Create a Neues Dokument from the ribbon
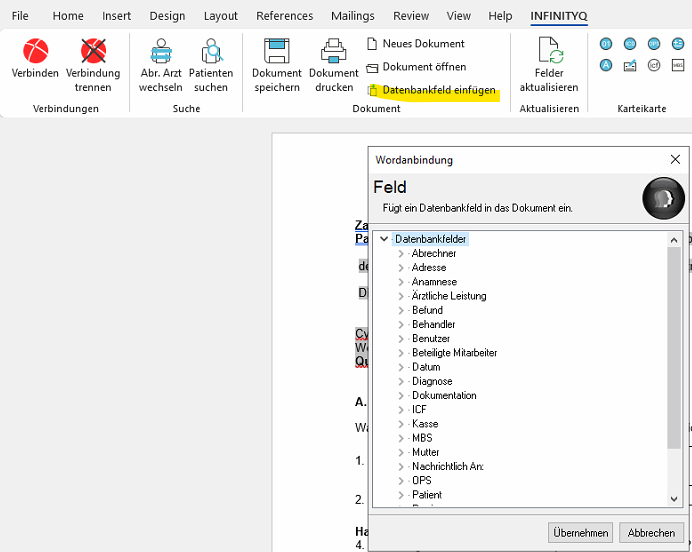692x552 pixels. 416,44
